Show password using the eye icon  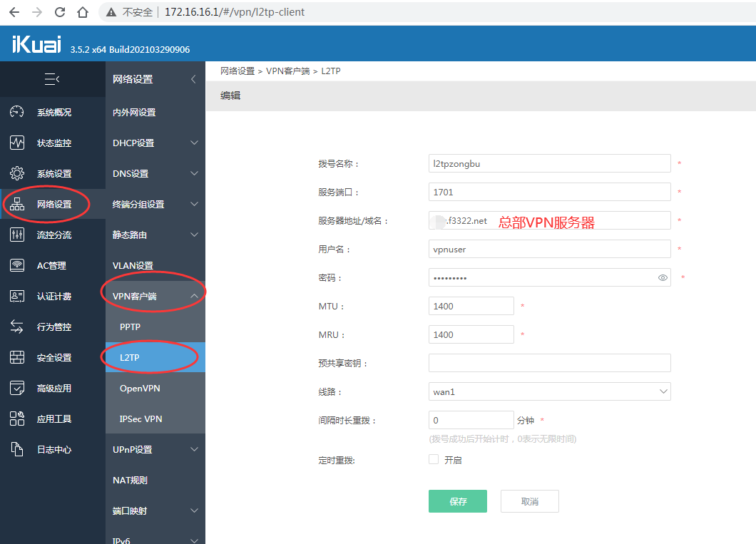pyautogui.click(x=663, y=278)
